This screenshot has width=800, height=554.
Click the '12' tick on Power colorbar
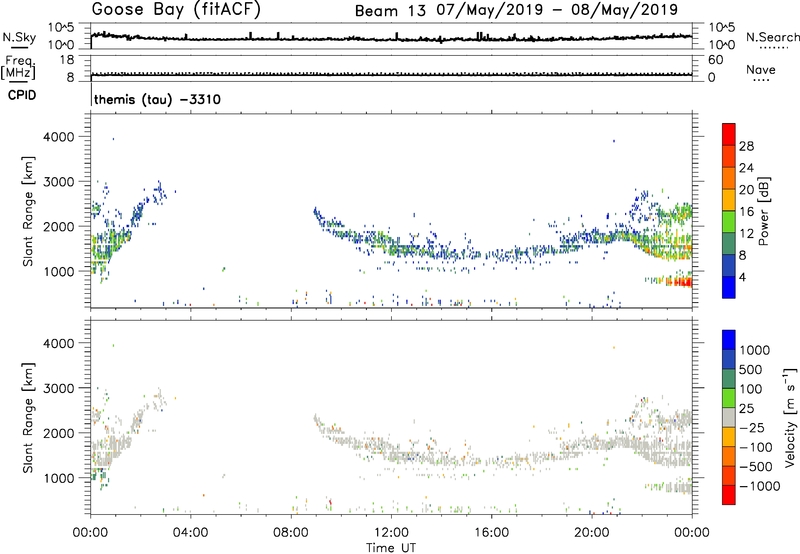(x=746, y=234)
